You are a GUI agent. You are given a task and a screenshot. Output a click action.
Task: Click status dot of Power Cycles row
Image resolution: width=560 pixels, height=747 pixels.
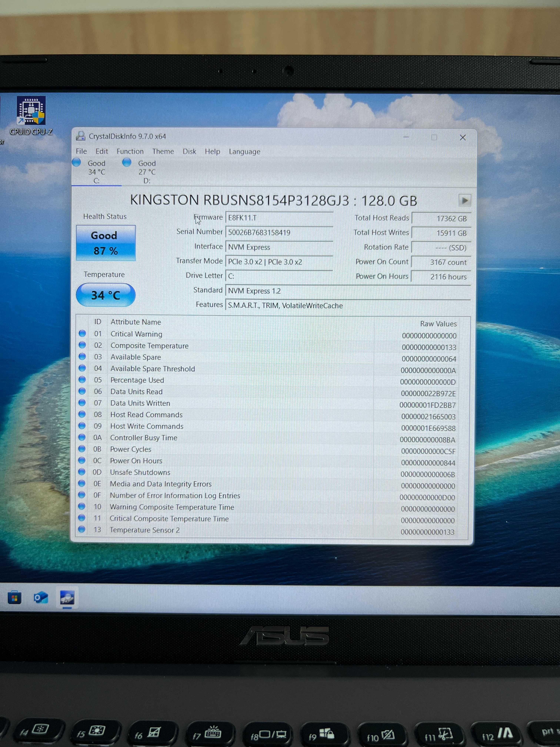pos(82,449)
